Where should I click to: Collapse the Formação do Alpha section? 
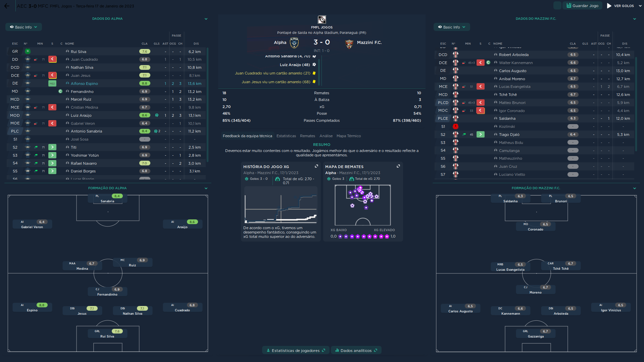(206, 188)
